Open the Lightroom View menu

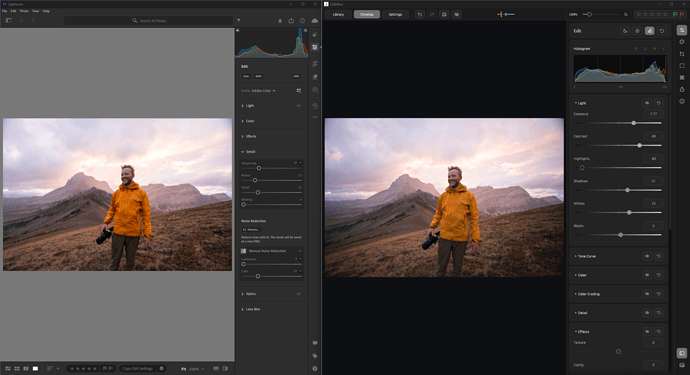coord(36,11)
